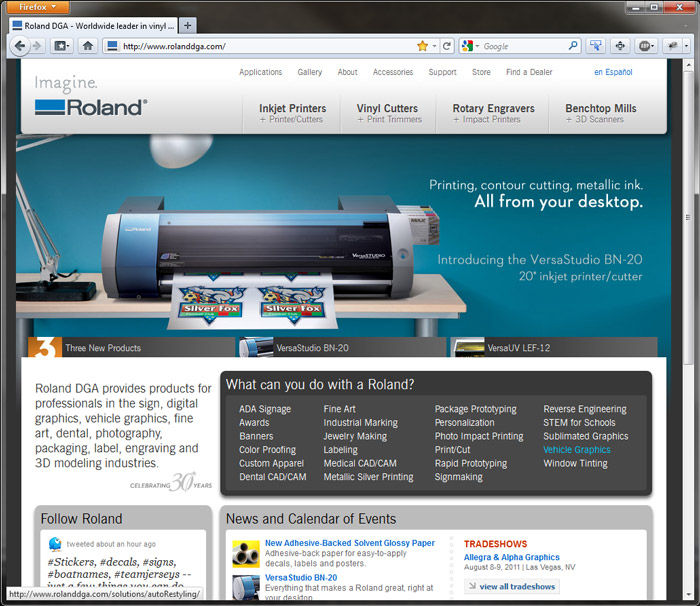Click view all tradeshows button

point(512,586)
